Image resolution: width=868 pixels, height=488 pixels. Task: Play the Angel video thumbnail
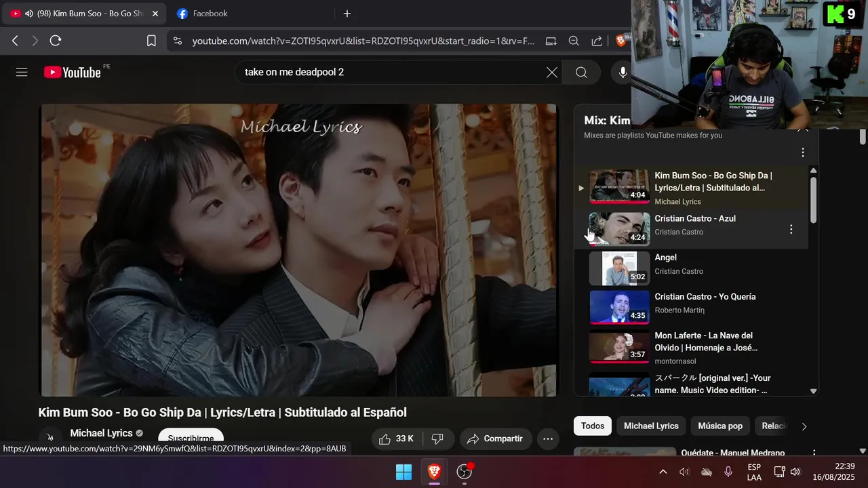coord(619,268)
